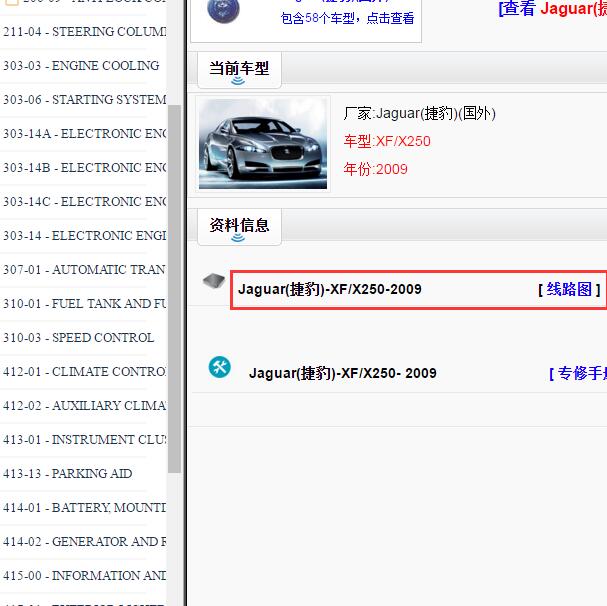Click the left panel vertical scrollbar
The width and height of the screenshot is (607, 606).
[x=175, y=289]
